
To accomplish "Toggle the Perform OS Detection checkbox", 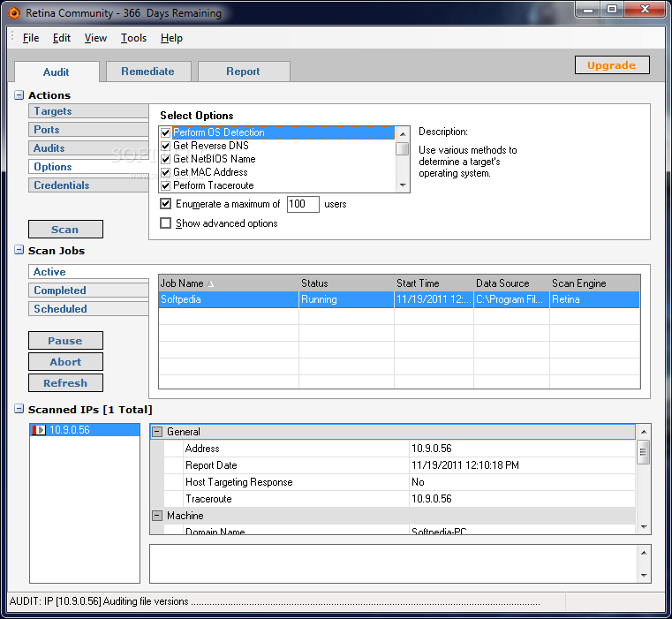I will [166, 132].
